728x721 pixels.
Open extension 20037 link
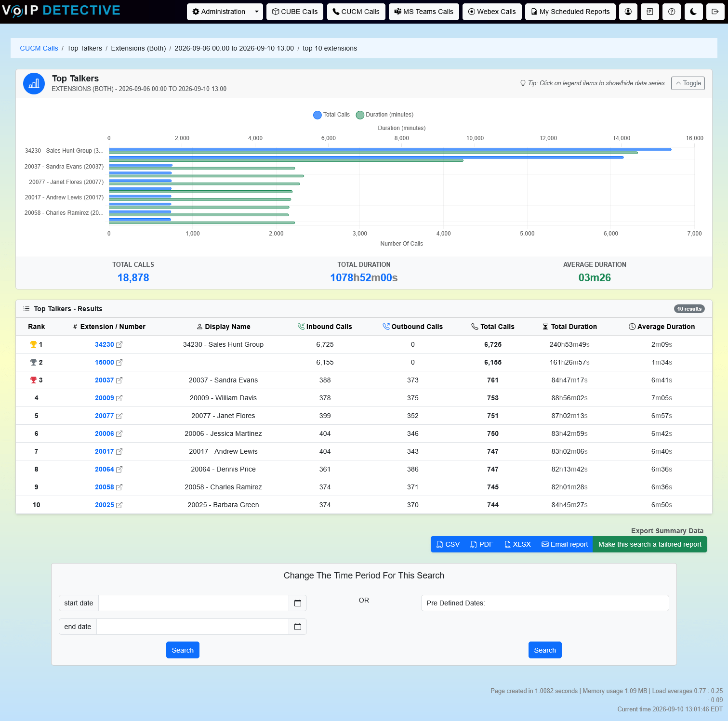pos(105,380)
